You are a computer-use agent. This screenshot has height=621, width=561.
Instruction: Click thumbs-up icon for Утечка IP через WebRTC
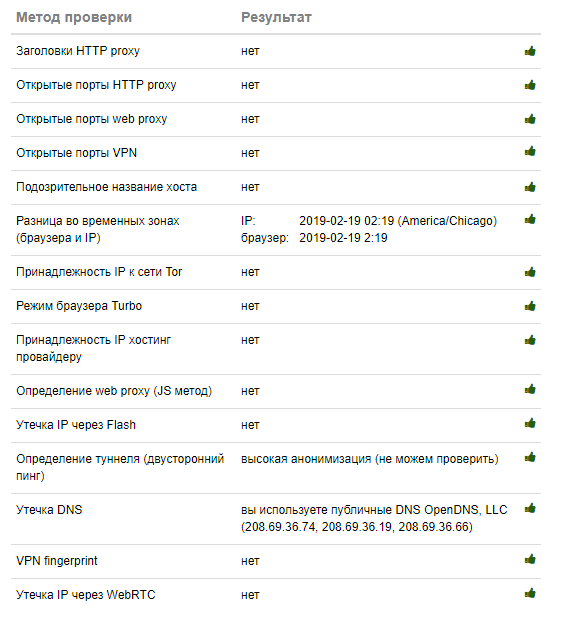tap(530, 593)
